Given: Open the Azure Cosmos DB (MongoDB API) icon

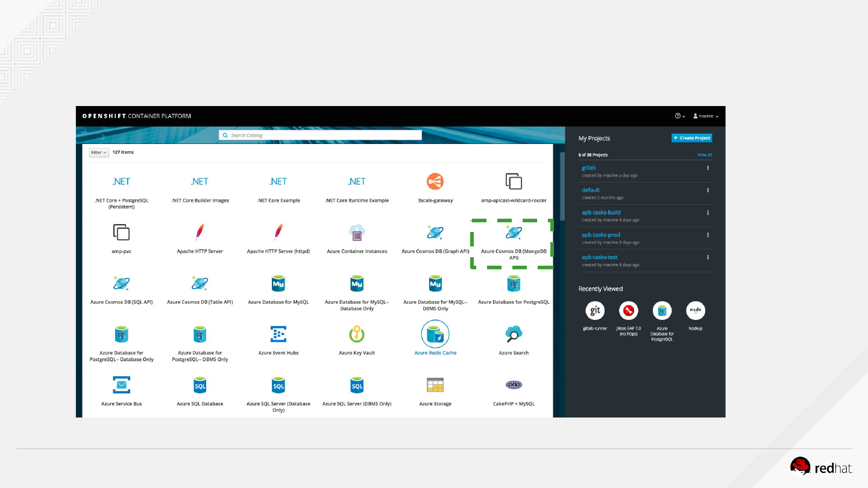Looking at the screenshot, I should (x=514, y=232).
